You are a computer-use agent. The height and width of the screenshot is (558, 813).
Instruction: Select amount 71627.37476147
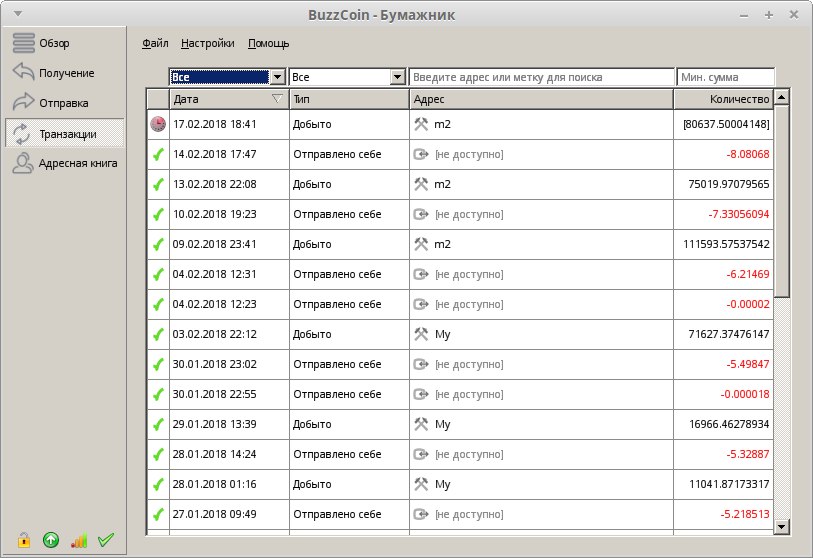pos(728,334)
